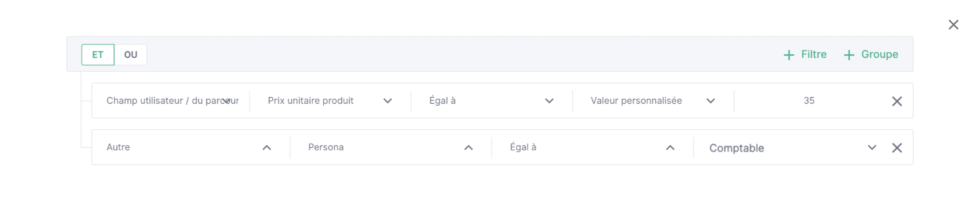Click the plus icon next to Filtre
This screenshot has height=204, width=980.
tap(789, 55)
